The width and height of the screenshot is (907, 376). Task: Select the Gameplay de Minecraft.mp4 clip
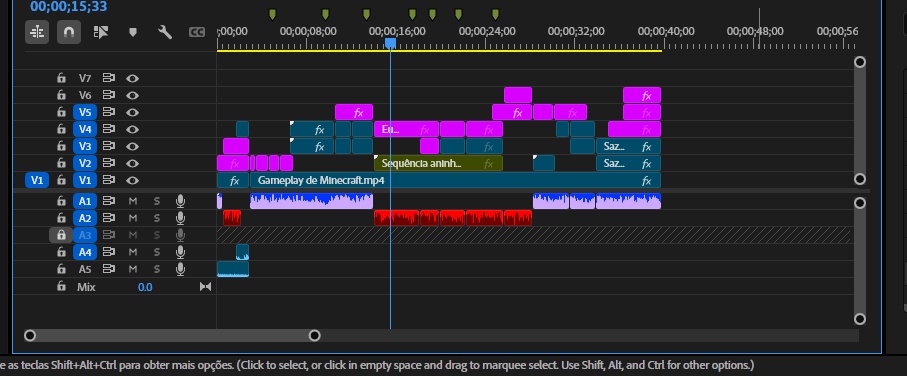(455, 180)
